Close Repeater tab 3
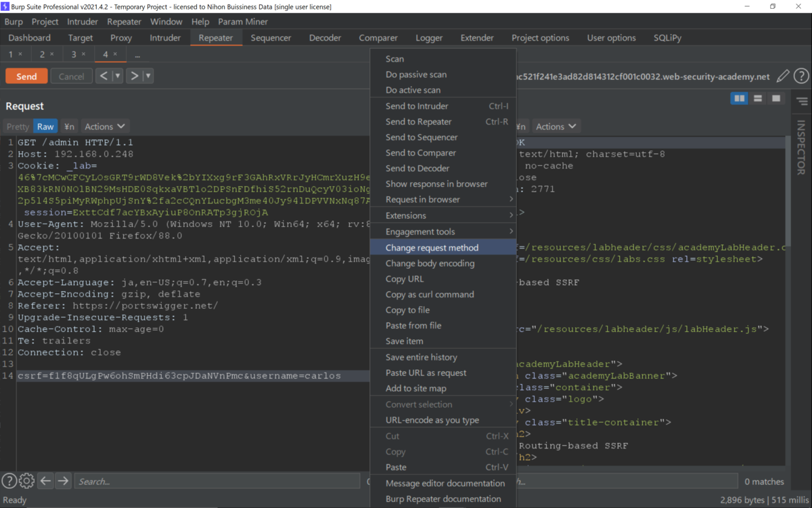This screenshot has width=812, height=508. 83,54
